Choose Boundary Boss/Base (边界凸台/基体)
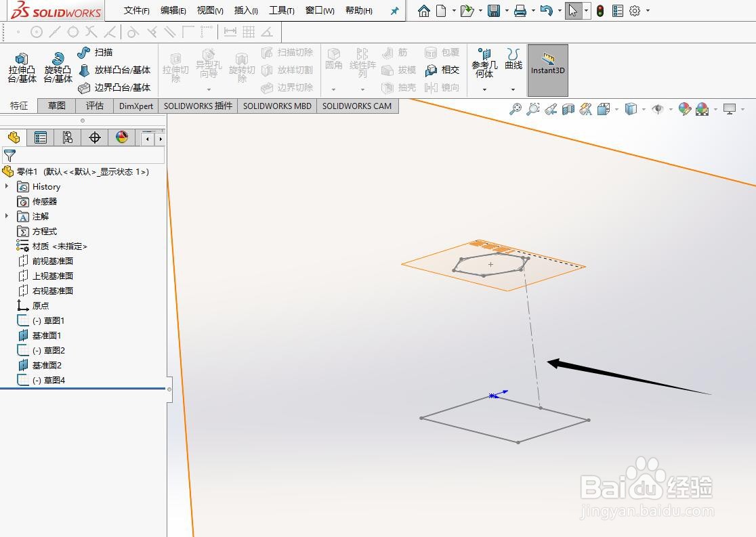Image resolution: width=756 pixels, height=537 pixels. click(x=114, y=87)
